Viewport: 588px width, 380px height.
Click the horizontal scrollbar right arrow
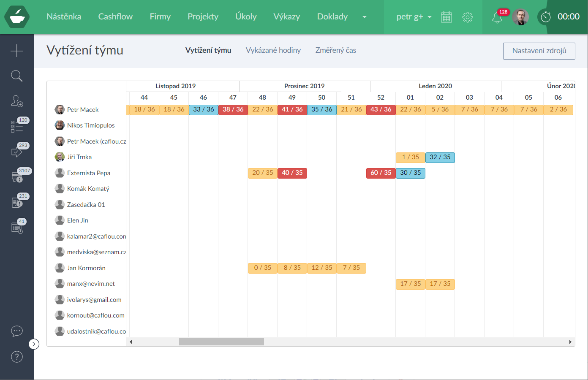(570, 342)
